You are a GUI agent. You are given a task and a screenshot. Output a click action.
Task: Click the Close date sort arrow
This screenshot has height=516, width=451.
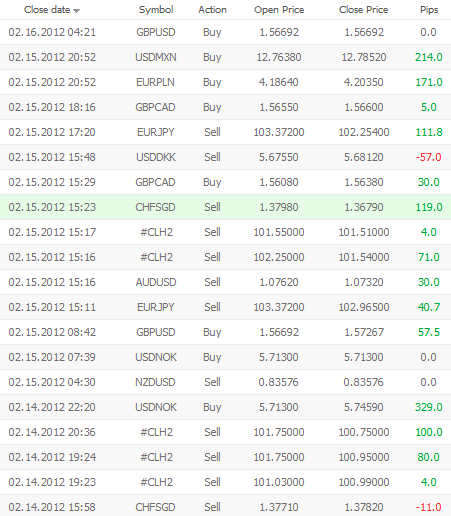tap(77, 11)
